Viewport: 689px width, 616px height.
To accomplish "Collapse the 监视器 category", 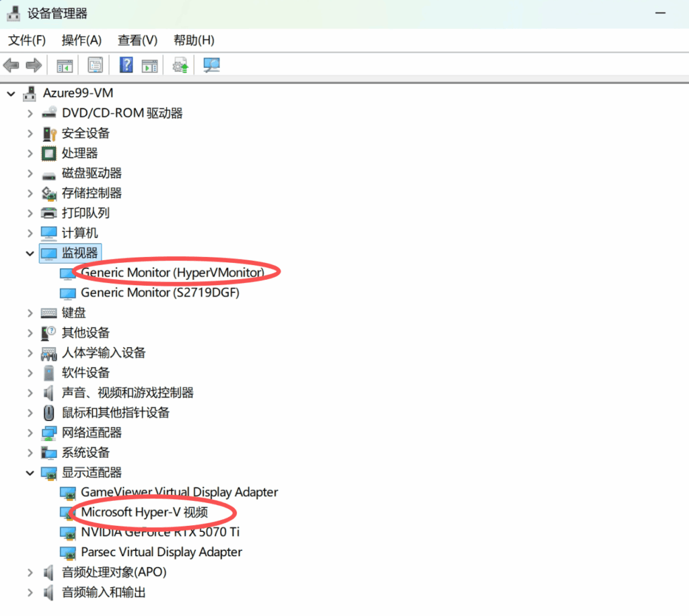I will click(x=30, y=254).
